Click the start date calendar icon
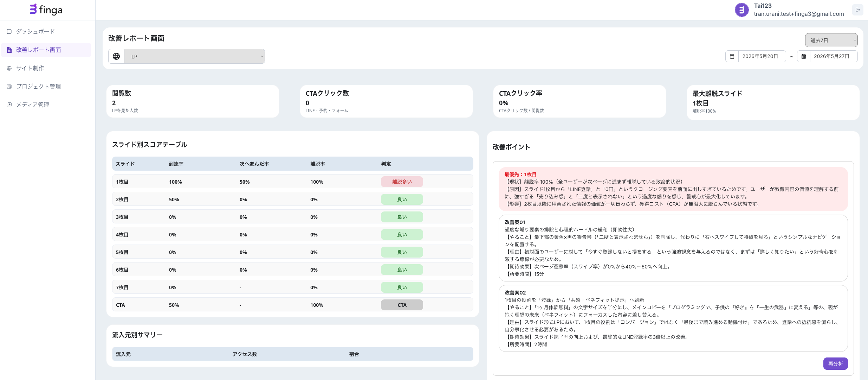868x380 pixels. tap(732, 56)
